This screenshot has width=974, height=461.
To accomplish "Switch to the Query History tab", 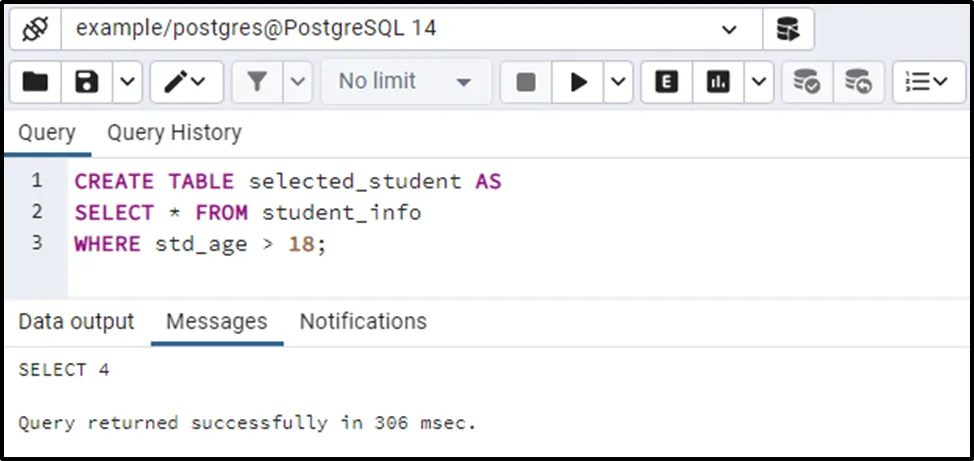I will 174,133.
